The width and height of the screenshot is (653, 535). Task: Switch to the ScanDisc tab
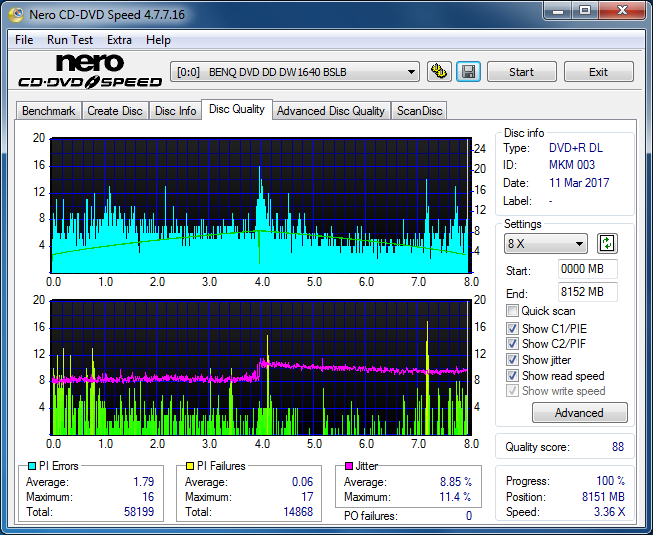pos(419,111)
